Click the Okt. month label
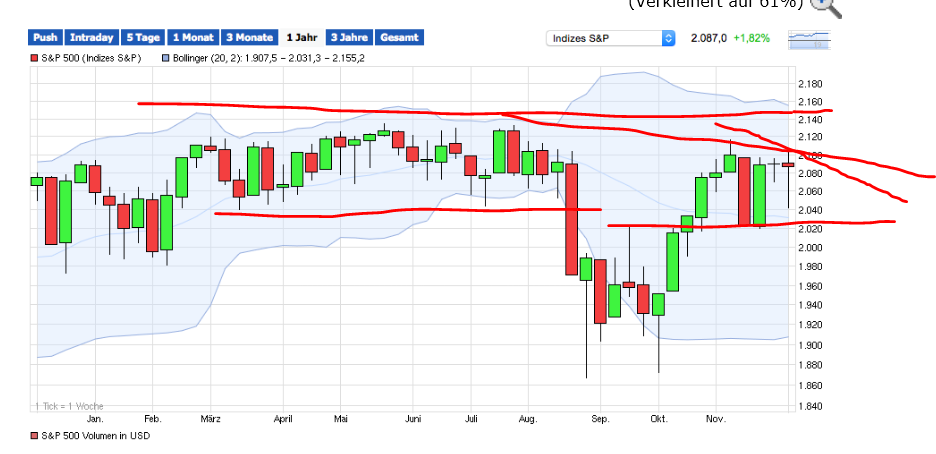This screenshot has height=454, width=936. coord(659,419)
